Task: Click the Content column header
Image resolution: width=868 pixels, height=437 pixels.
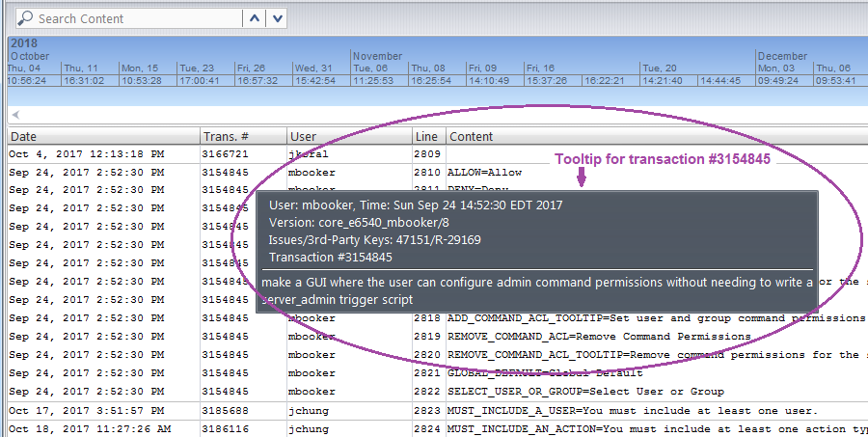Action: pos(656,137)
